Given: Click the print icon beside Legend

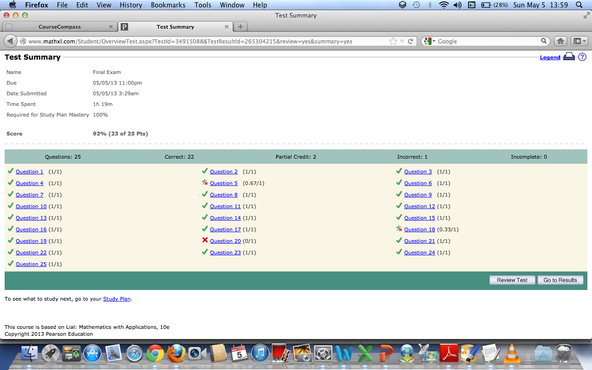Looking at the screenshot, I should coord(569,57).
